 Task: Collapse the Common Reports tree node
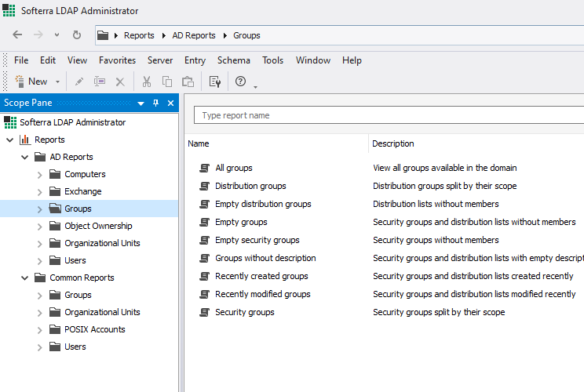coord(25,278)
